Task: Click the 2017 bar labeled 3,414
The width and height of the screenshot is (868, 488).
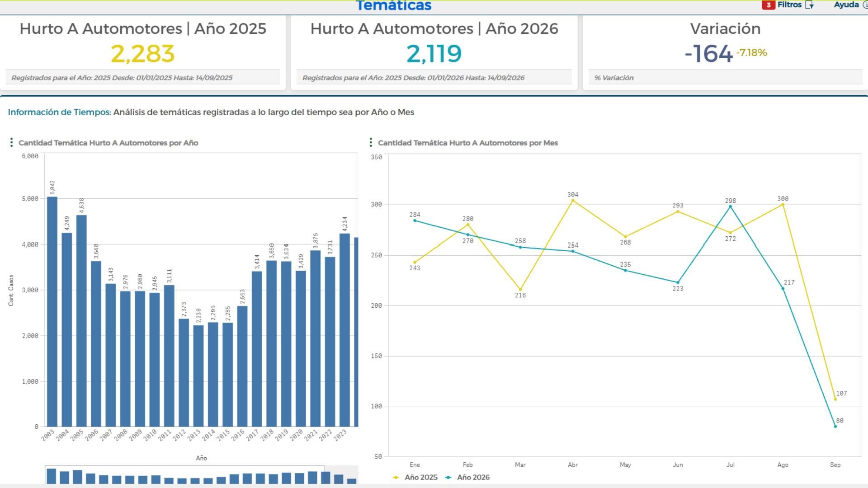Action: click(257, 349)
